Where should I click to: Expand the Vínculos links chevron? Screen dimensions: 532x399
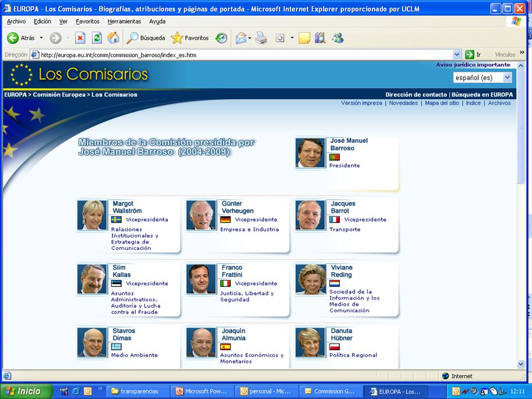click(522, 53)
